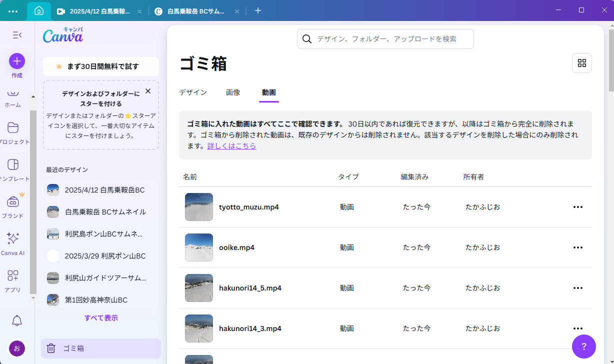
Task: Open more options for hakunori14_5.mp4
Action: tap(577, 288)
